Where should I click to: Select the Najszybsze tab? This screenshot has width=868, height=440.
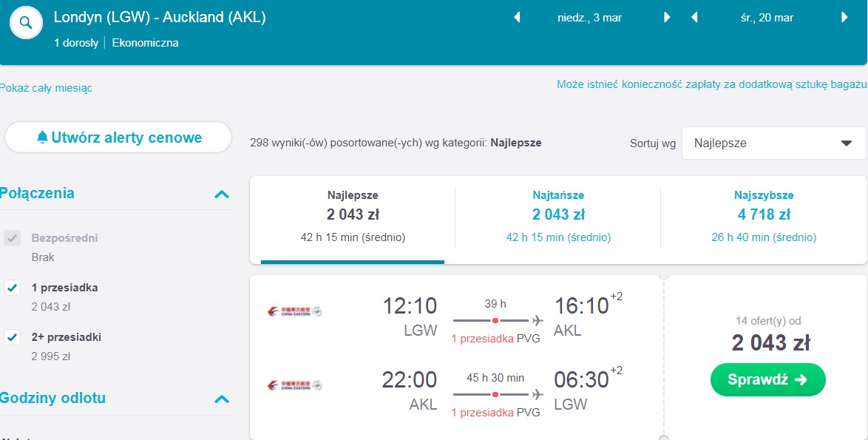[763, 217]
